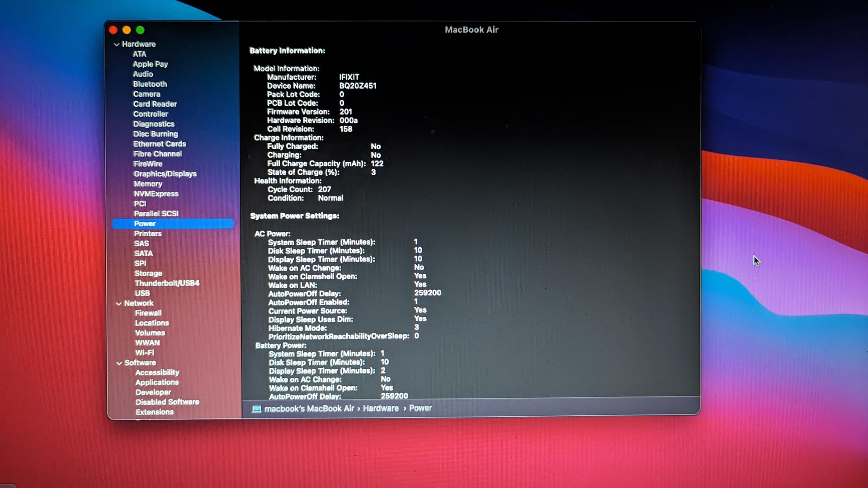This screenshot has width=868, height=488.
Task: Select Accessibility under Software
Action: (x=157, y=373)
